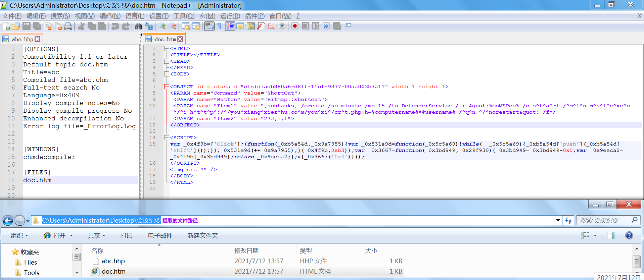The height and width of the screenshot is (280, 644).
Task: Switch to the doc.htm tab
Action: [165, 39]
